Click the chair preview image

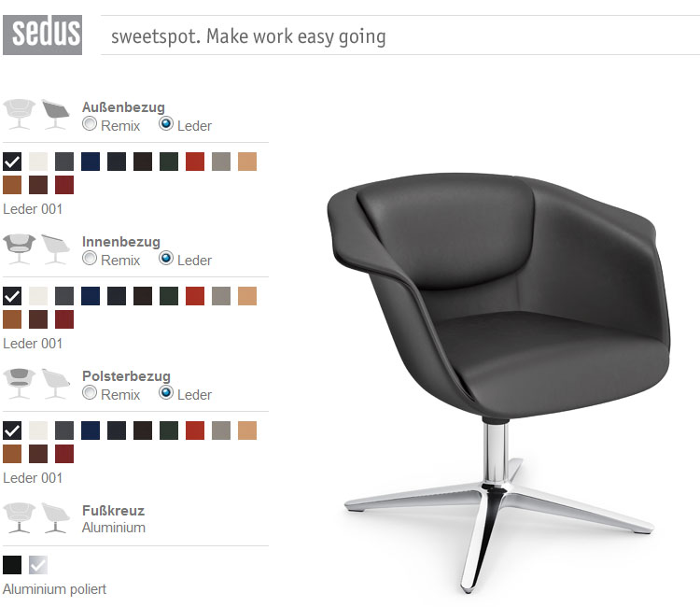click(x=498, y=382)
